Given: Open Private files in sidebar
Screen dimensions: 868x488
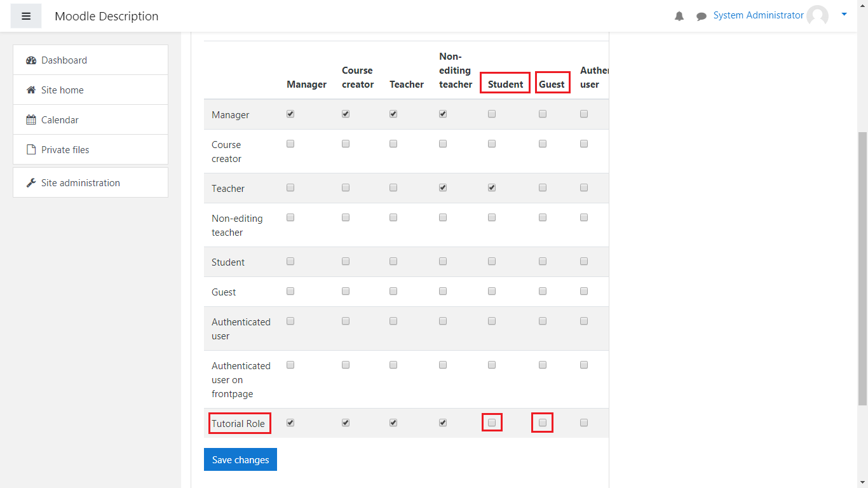Looking at the screenshot, I should click(x=65, y=150).
